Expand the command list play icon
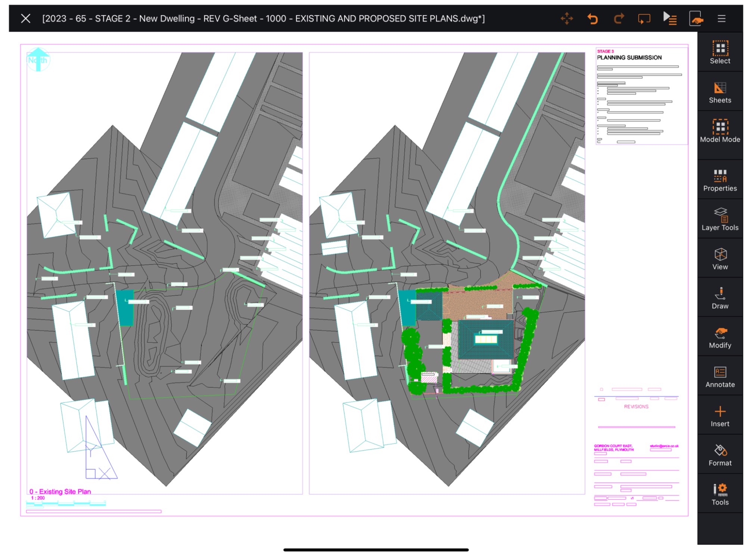This screenshot has width=747, height=560. click(670, 18)
